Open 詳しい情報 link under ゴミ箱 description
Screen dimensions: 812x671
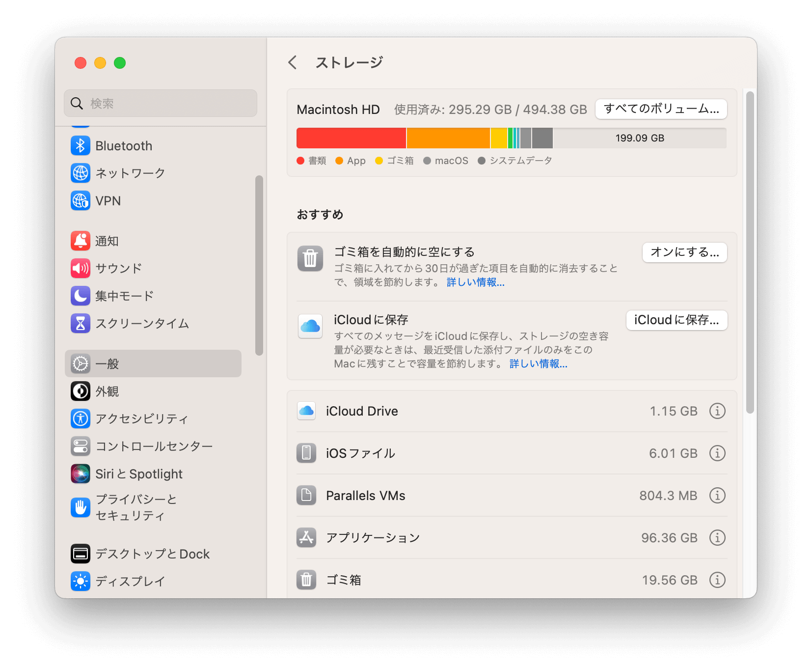476,282
